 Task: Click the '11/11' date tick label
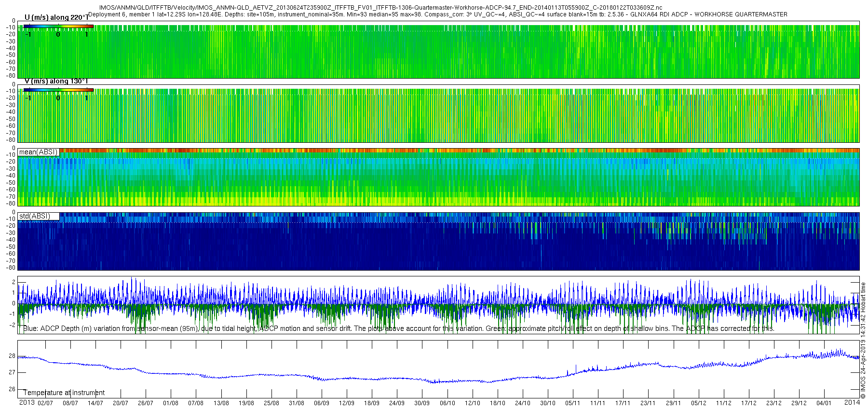(598, 403)
